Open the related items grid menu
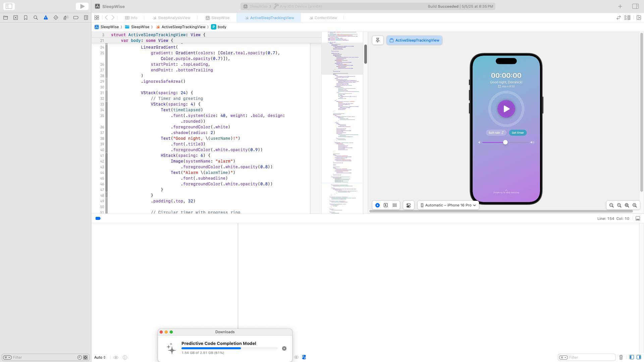 (97, 18)
